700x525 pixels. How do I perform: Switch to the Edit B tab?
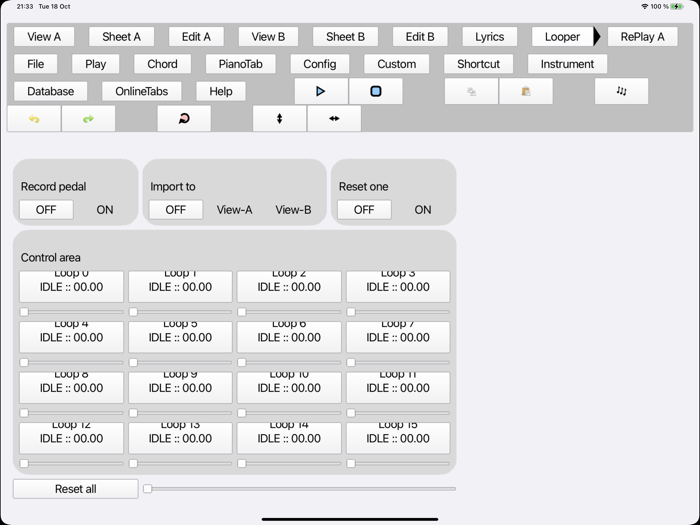tap(420, 37)
